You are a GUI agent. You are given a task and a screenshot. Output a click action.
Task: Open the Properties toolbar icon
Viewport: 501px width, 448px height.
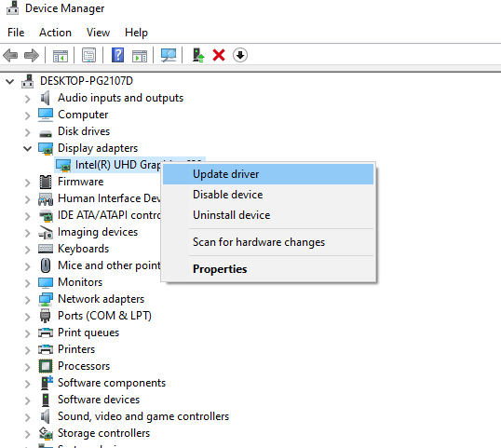click(88, 55)
